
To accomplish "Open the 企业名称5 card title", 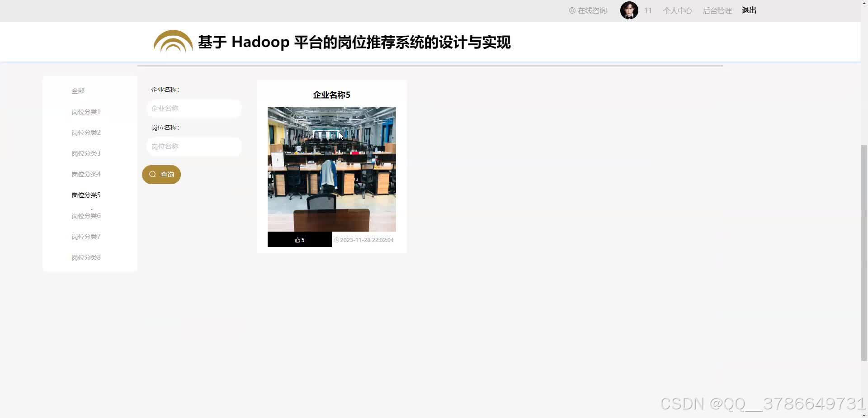I will tap(331, 95).
